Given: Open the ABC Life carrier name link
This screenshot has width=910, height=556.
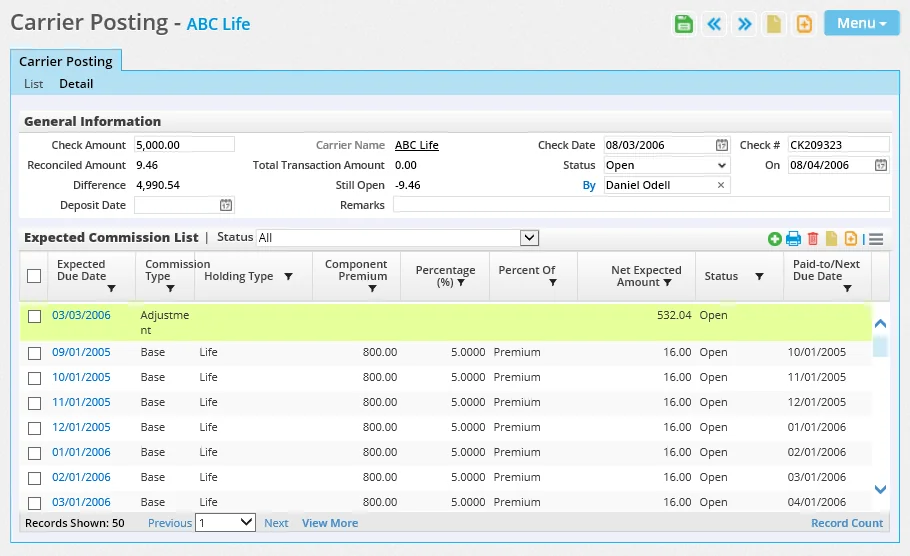Looking at the screenshot, I should (x=416, y=145).
